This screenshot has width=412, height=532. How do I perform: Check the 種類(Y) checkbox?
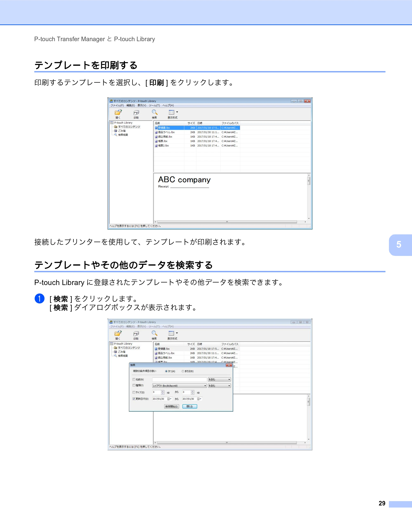(x=134, y=385)
